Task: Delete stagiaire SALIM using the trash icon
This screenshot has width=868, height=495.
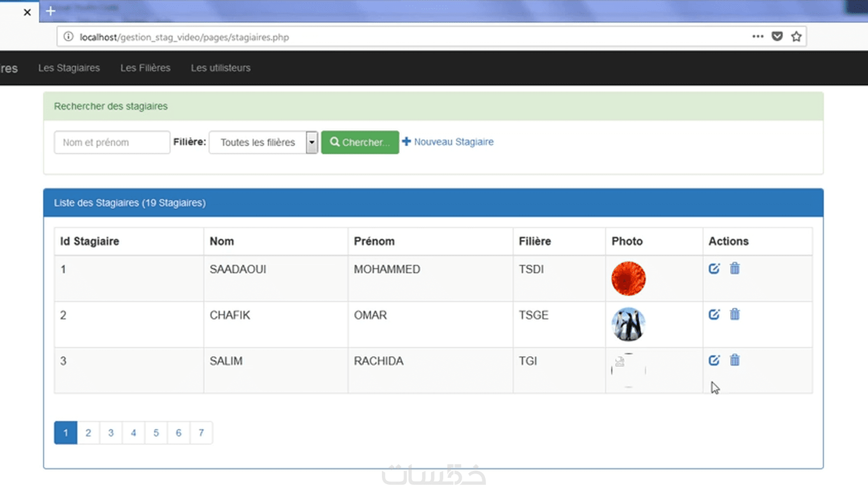Action: [735, 360]
